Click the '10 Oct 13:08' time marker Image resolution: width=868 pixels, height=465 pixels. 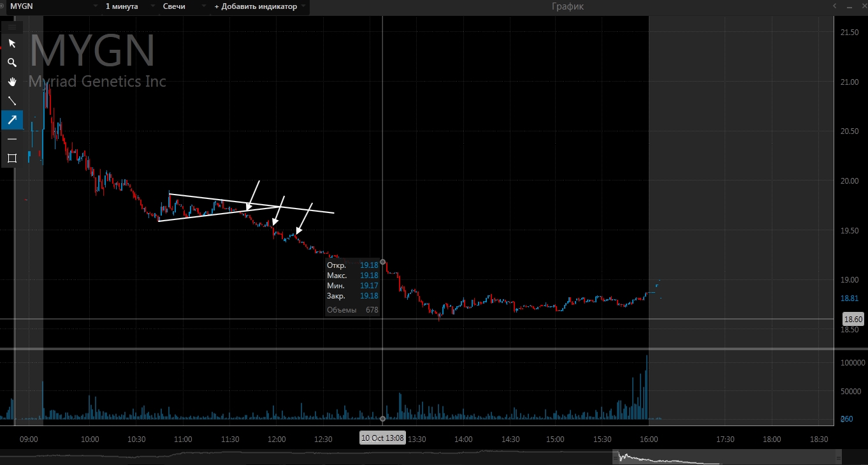pyautogui.click(x=382, y=439)
